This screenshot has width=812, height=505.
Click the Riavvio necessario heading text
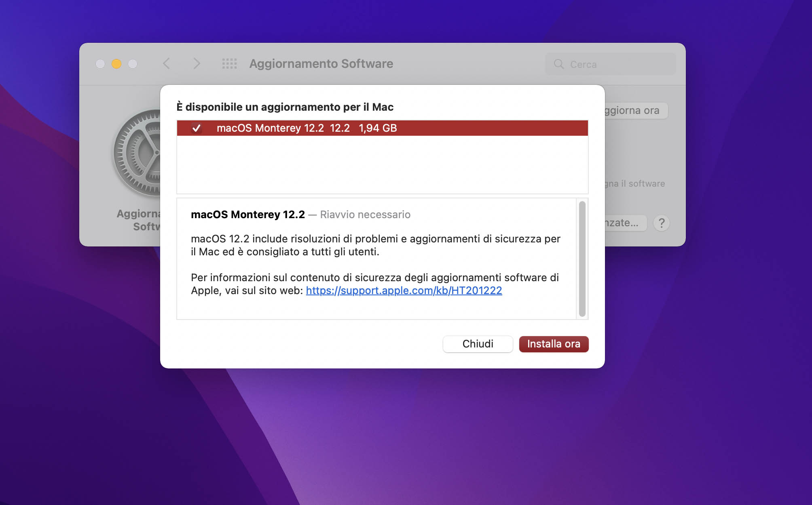[365, 215]
